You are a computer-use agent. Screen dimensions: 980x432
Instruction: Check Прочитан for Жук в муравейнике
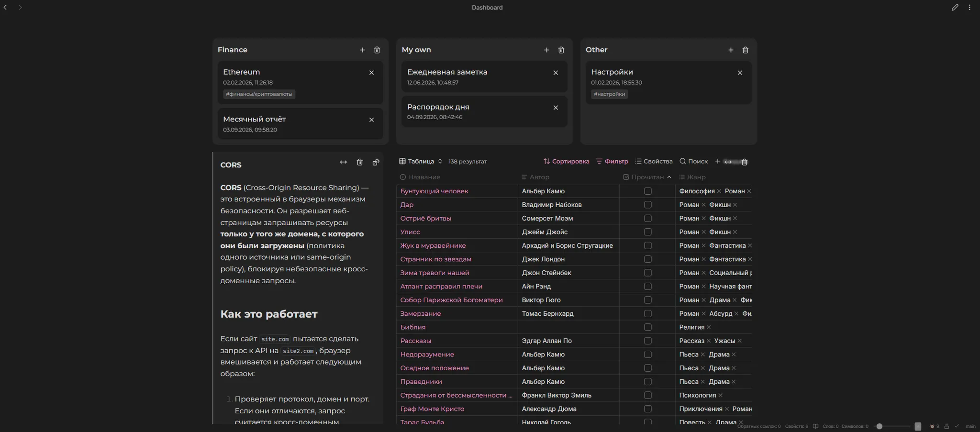point(648,245)
